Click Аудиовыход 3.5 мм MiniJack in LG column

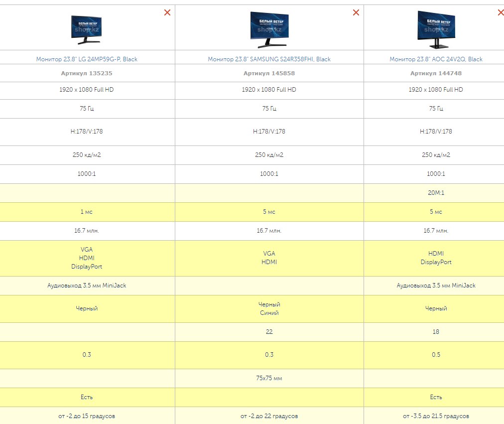tap(87, 285)
